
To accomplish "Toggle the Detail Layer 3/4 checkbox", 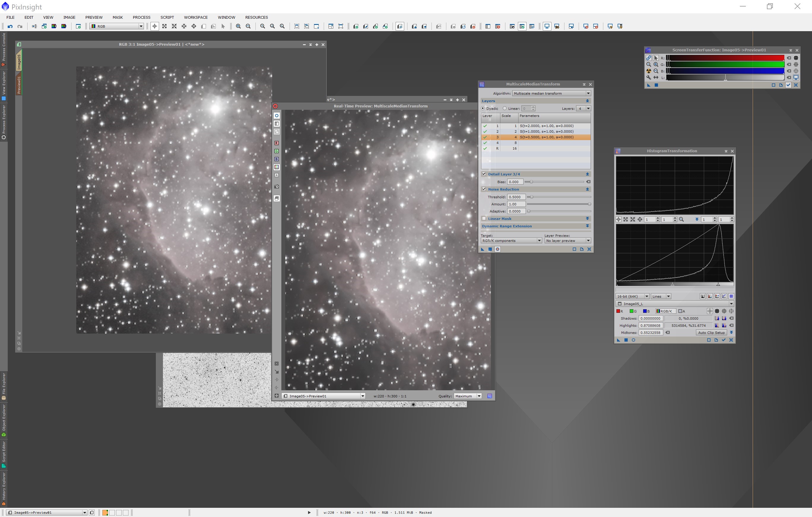I will [484, 174].
